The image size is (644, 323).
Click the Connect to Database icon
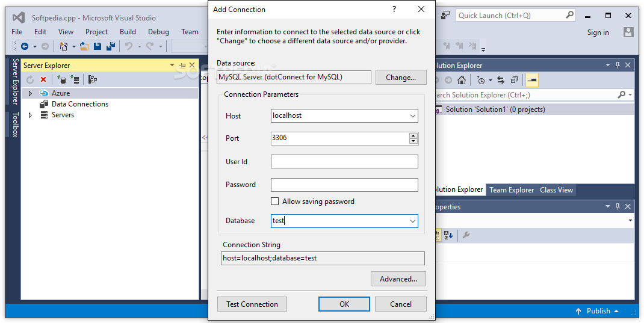61,79
